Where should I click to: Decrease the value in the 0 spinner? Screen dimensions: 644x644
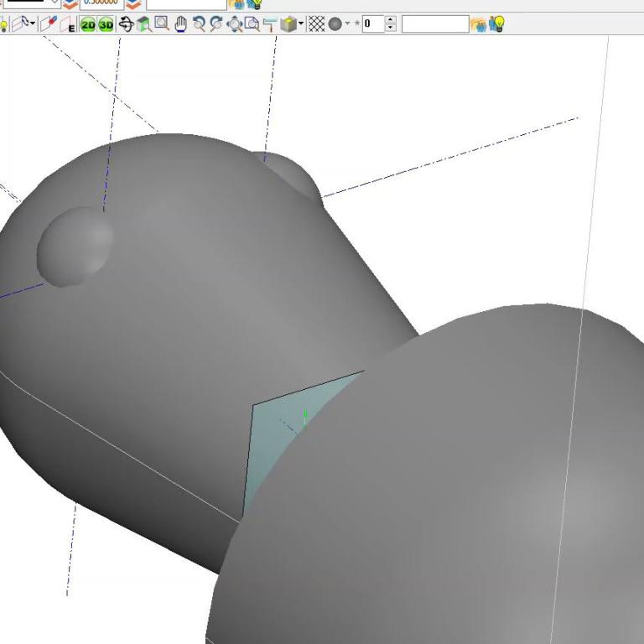click(391, 29)
